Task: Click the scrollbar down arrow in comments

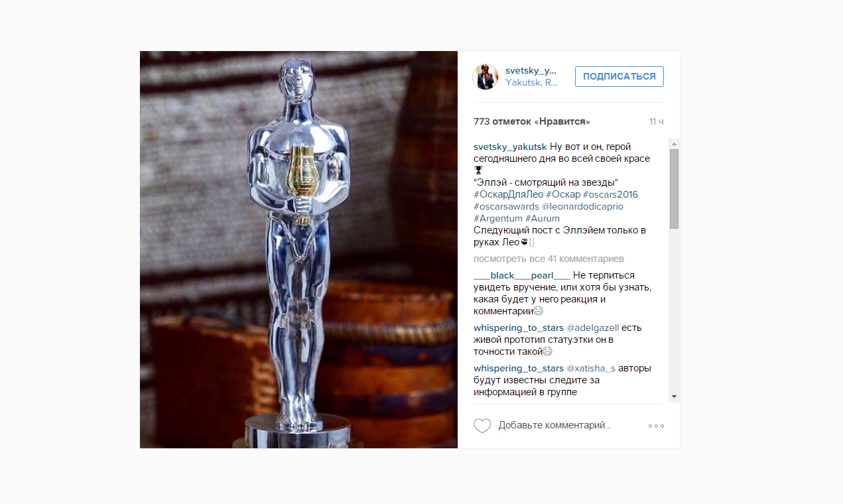Action: (674, 397)
